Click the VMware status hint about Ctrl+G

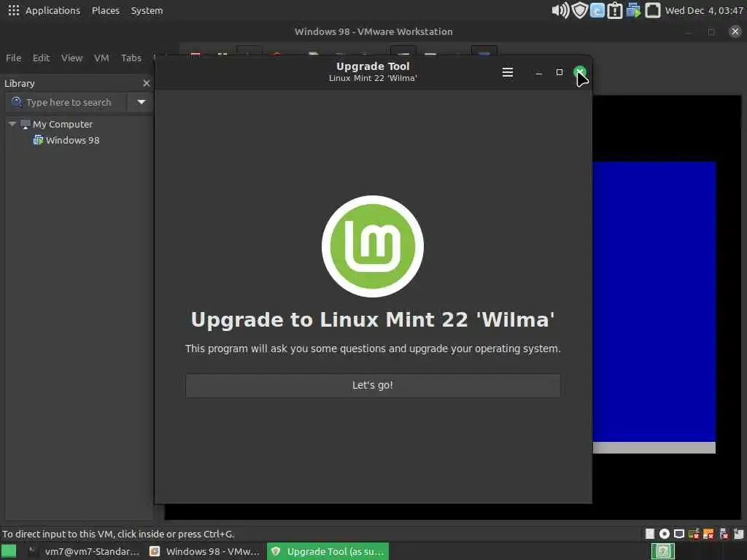click(118, 534)
